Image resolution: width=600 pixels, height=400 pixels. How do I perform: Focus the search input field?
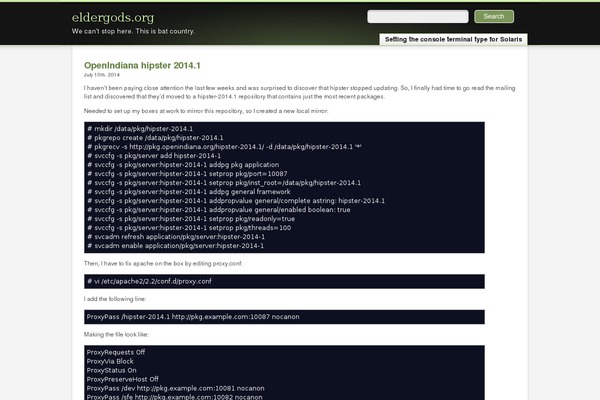coord(417,16)
